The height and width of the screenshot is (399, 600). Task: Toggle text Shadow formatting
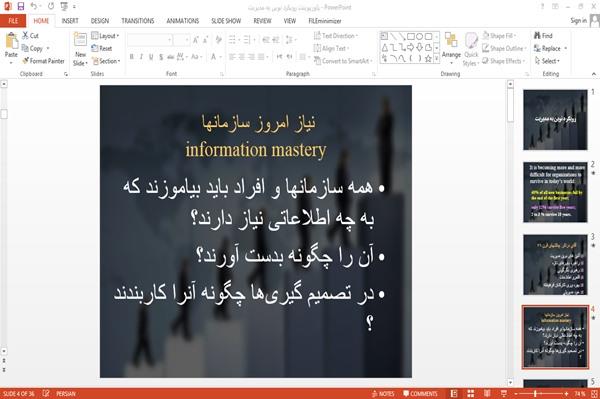[x=161, y=57]
